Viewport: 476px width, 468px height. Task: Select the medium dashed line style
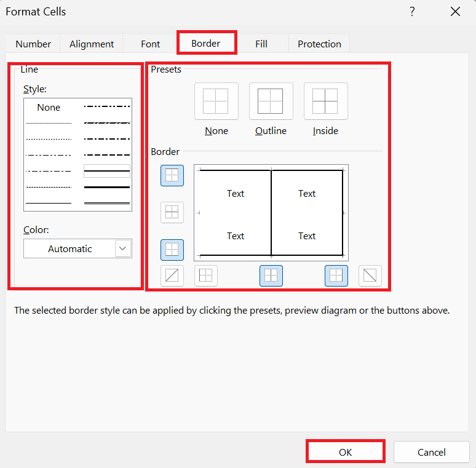tap(107, 155)
